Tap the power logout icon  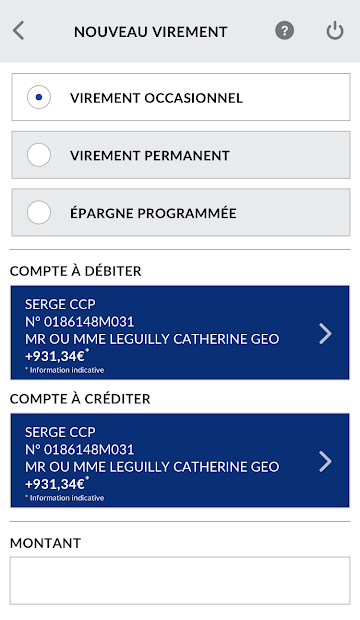coord(335,31)
